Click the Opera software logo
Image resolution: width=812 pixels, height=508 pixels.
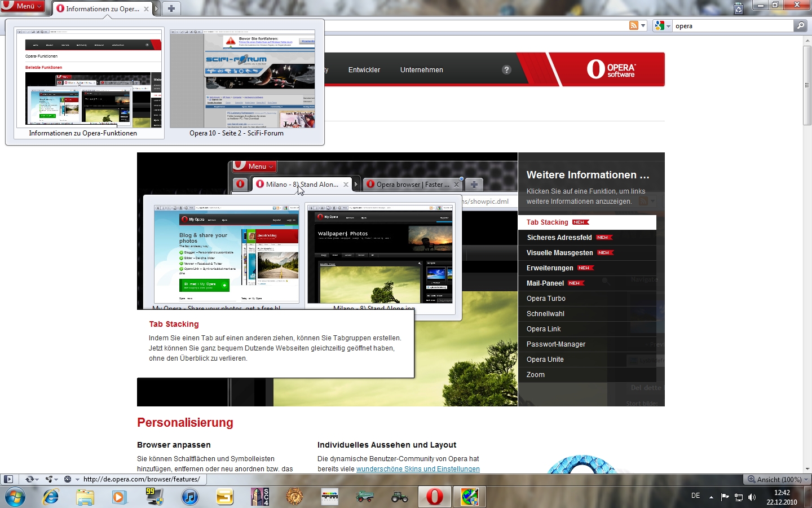[x=611, y=69]
